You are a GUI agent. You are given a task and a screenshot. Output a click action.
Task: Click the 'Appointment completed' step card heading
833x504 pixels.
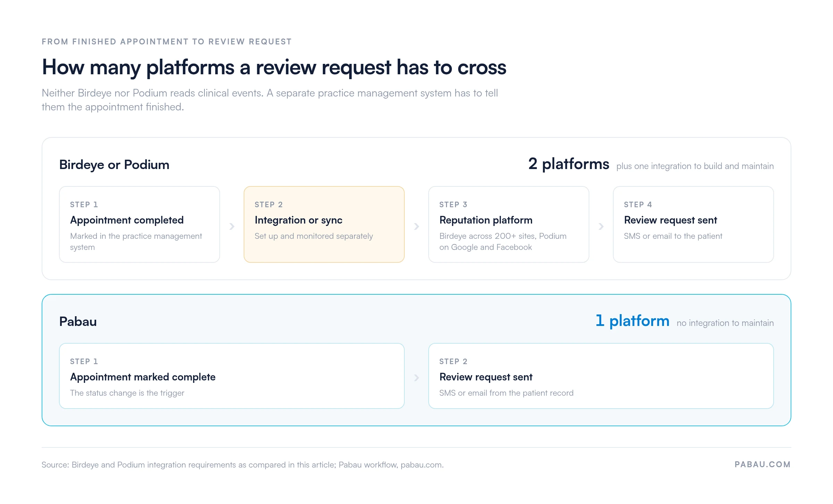click(x=127, y=220)
